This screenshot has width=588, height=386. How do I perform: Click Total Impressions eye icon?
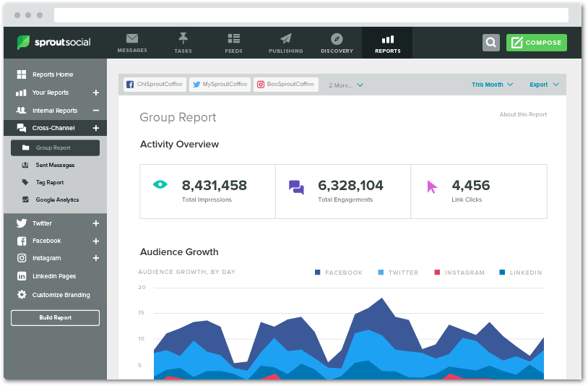pos(160,184)
